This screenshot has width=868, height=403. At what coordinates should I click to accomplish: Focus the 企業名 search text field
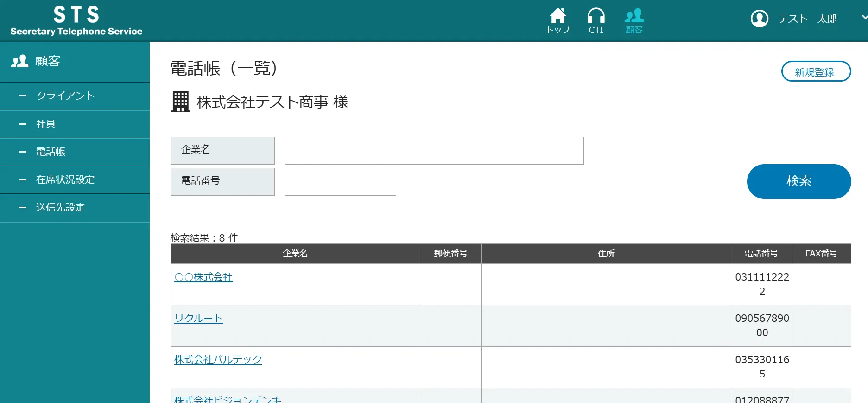(434, 151)
